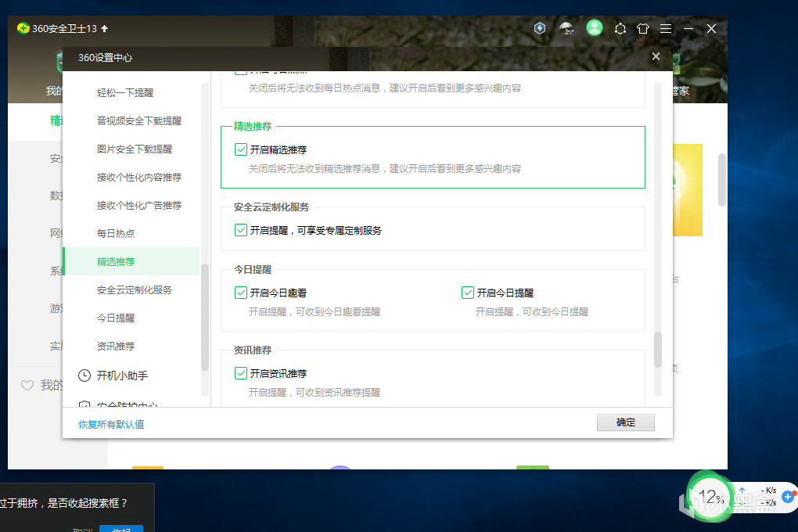Click the blue plus icon on floating widget
This screenshot has width=798, height=532.
[788, 496]
